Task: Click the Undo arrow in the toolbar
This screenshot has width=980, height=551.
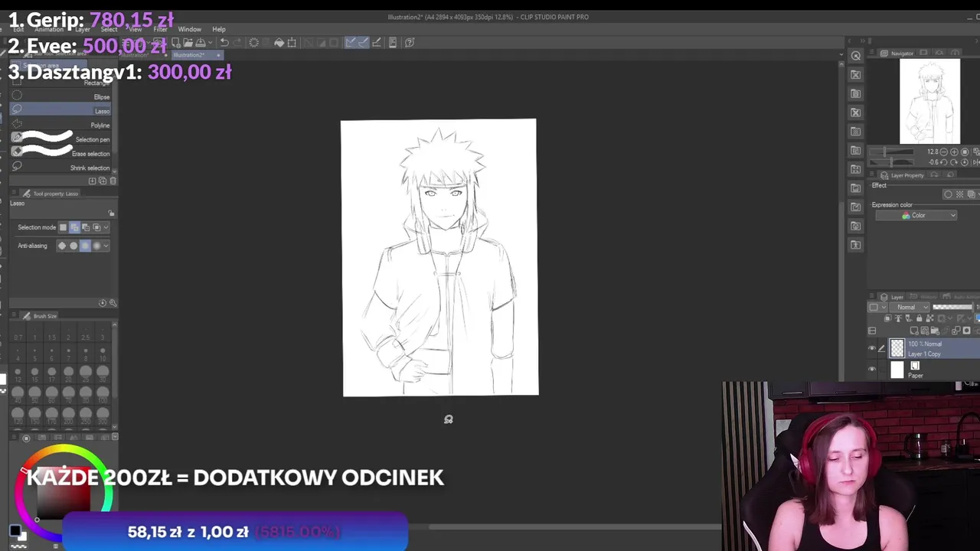Action: click(224, 42)
